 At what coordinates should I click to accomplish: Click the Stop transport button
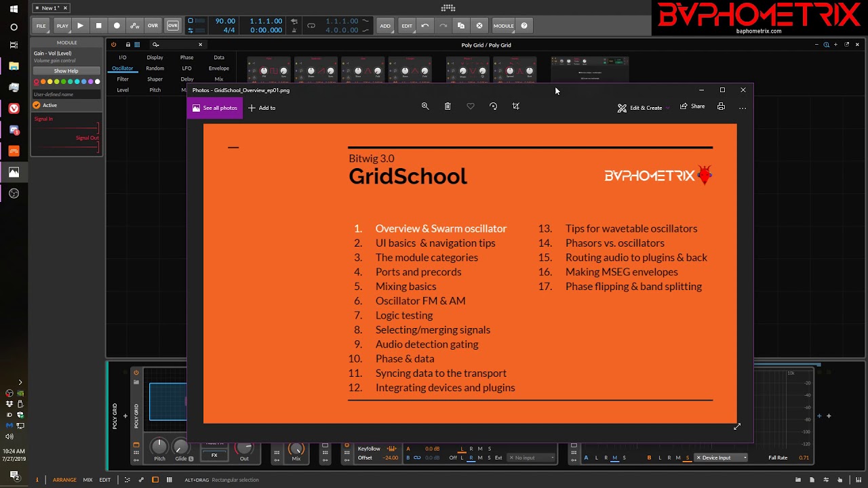pyautogui.click(x=98, y=26)
